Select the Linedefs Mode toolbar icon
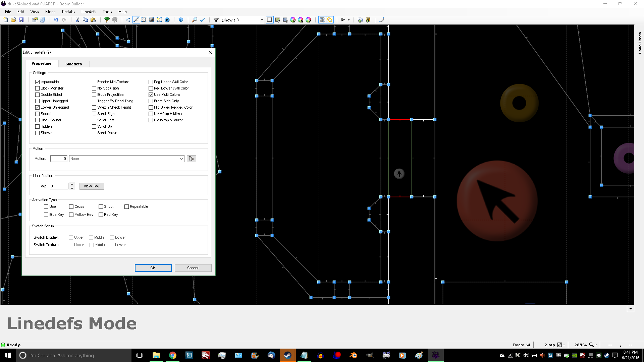This screenshot has height=362, width=644. point(136,20)
